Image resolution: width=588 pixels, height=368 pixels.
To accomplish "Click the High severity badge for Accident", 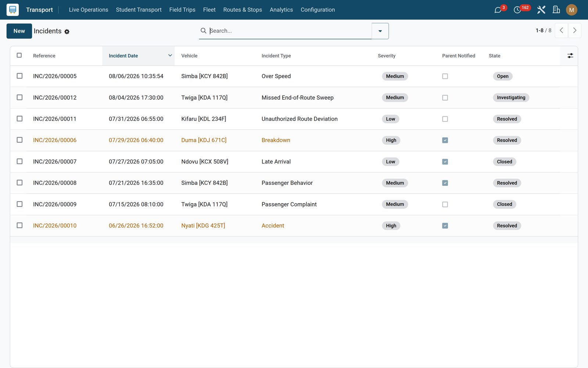I will [x=391, y=226].
